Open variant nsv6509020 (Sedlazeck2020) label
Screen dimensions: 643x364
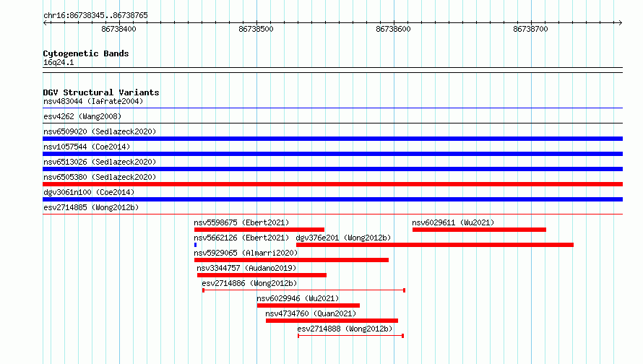100,131
